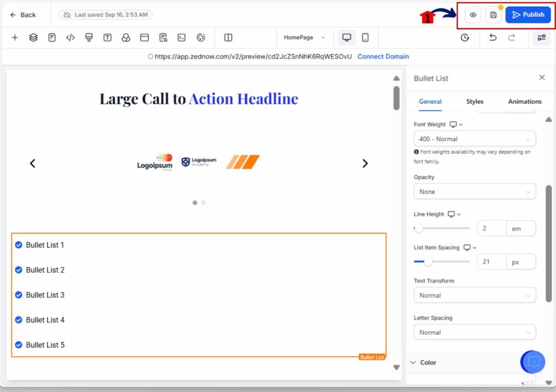This screenshot has width=556, height=392.
Task: Expand the Color section
Action: tap(428, 362)
